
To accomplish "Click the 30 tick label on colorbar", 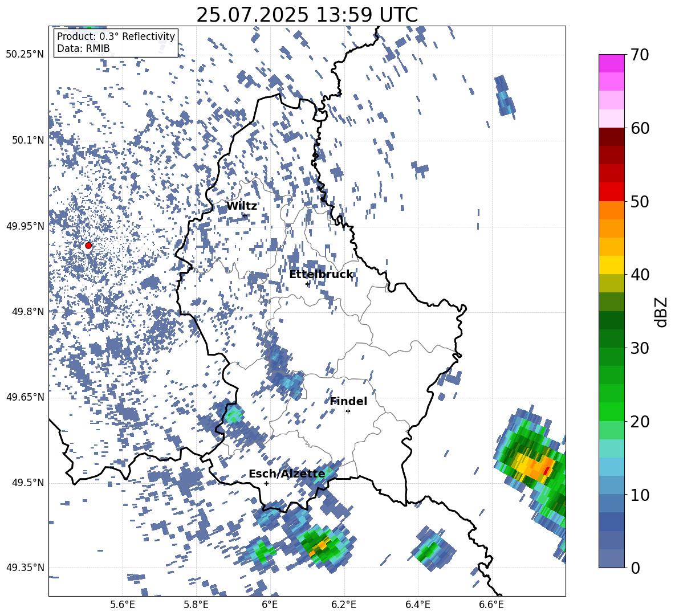I will tap(640, 348).
